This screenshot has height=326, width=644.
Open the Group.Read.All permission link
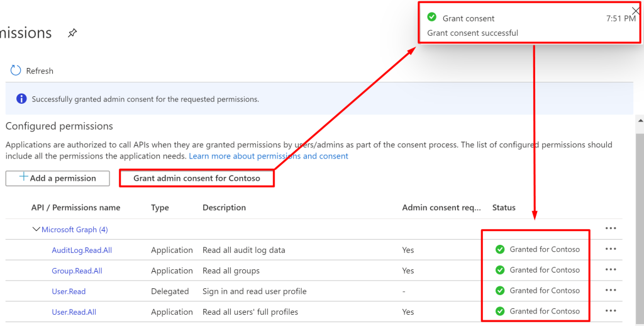coord(77,271)
